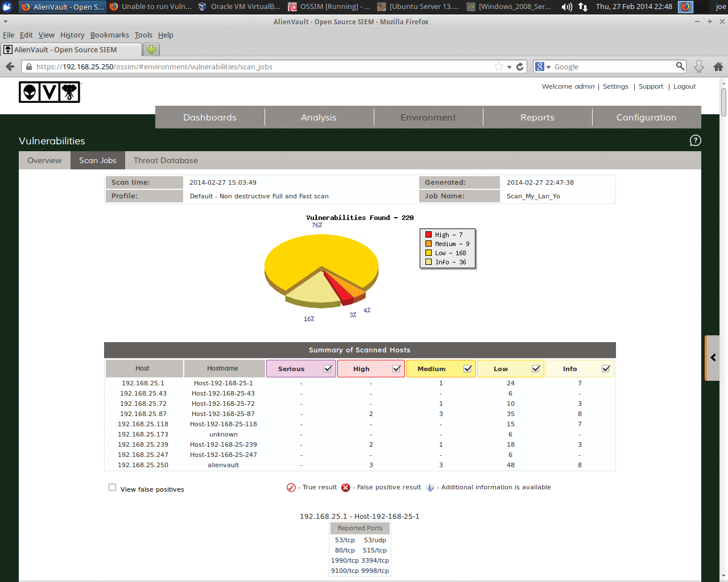Click the padlock icon in the address bar

29,66
